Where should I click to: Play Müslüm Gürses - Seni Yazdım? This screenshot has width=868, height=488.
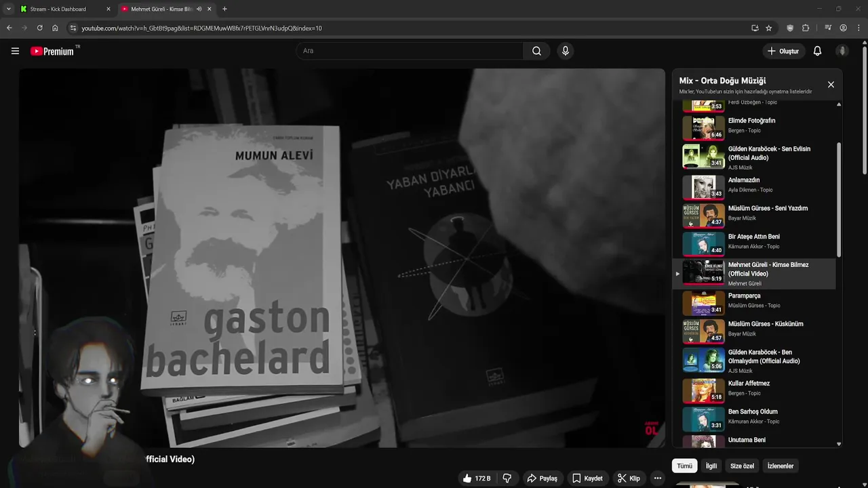[x=754, y=215]
